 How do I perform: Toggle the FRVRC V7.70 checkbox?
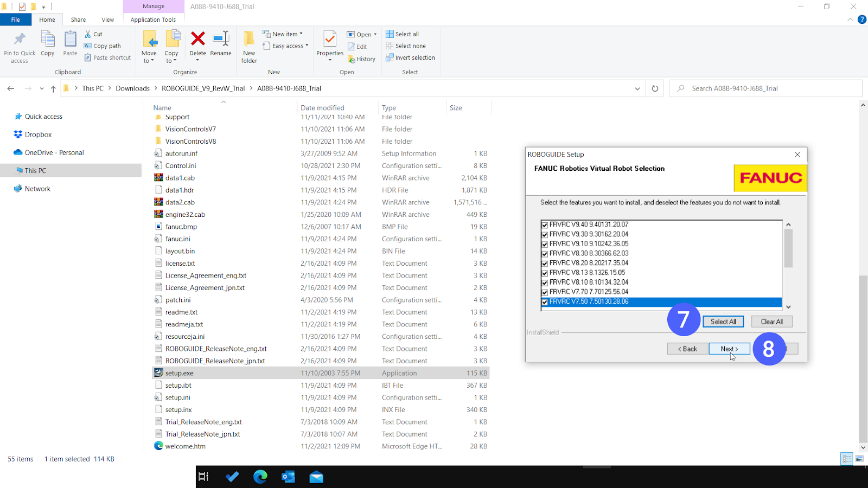pyautogui.click(x=545, y=292)
